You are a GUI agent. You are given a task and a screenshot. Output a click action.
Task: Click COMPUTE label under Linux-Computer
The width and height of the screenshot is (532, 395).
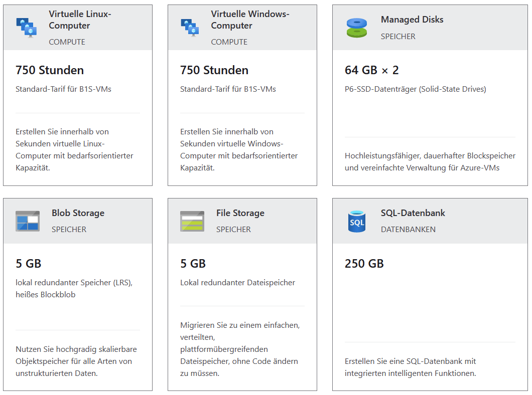tap(67, 42)
